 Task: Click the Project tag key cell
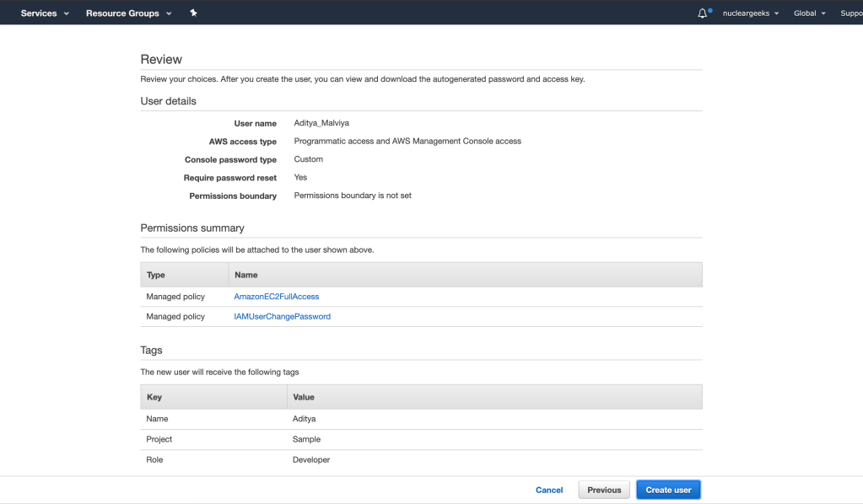coord(159,439)
